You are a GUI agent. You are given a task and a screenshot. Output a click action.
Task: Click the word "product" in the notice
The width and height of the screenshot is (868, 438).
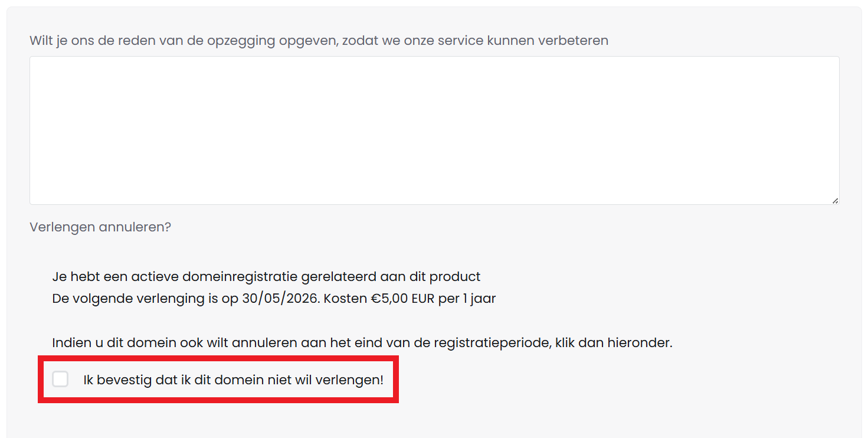pos(455,277)
